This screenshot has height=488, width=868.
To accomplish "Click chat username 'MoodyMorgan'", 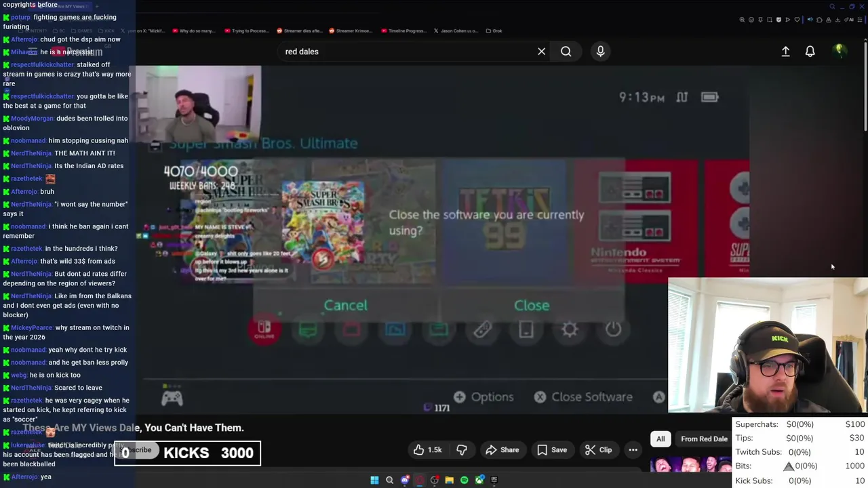I will [32, 119].
